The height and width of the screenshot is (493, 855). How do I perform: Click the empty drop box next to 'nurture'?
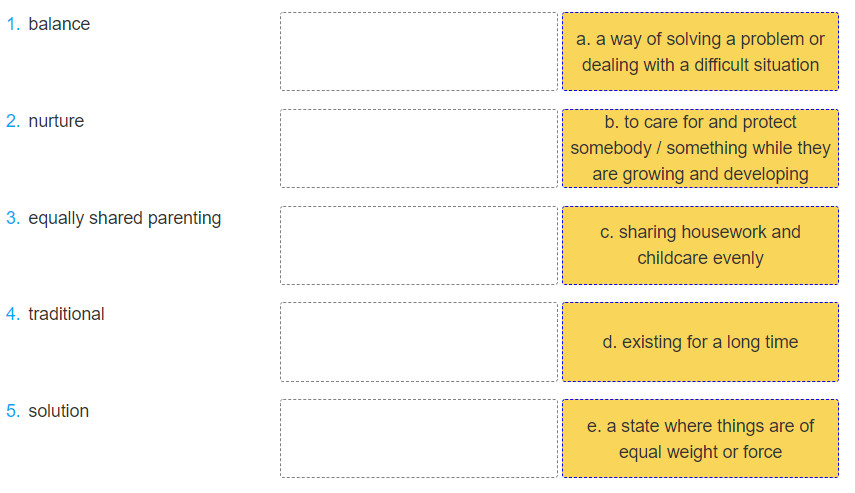pyautogui.click(x=419, y=148)
